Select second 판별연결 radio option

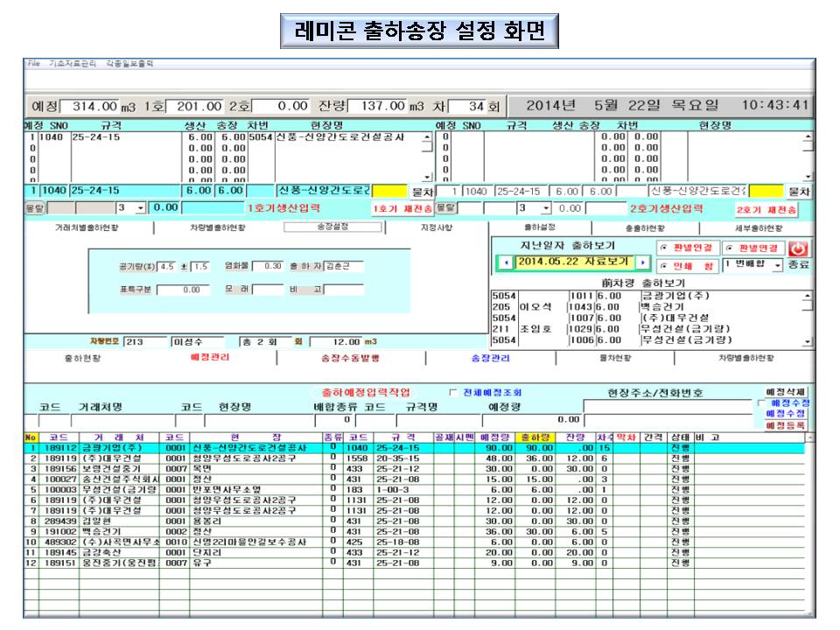click(x=753, y=248)
